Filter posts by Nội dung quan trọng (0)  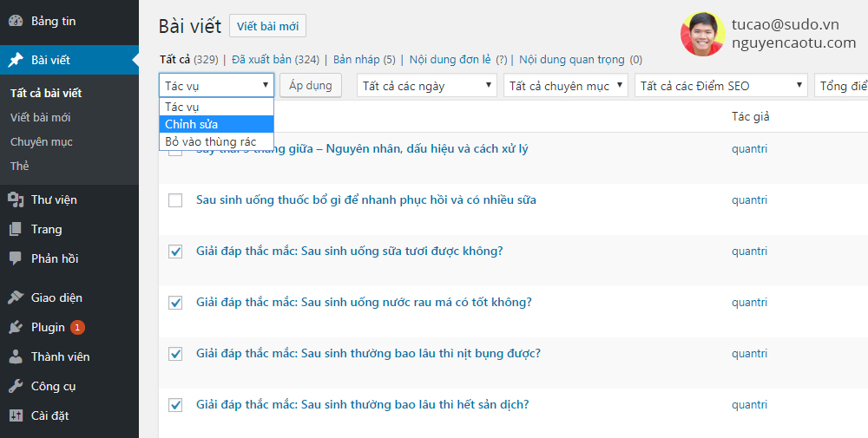click(581, 60)
